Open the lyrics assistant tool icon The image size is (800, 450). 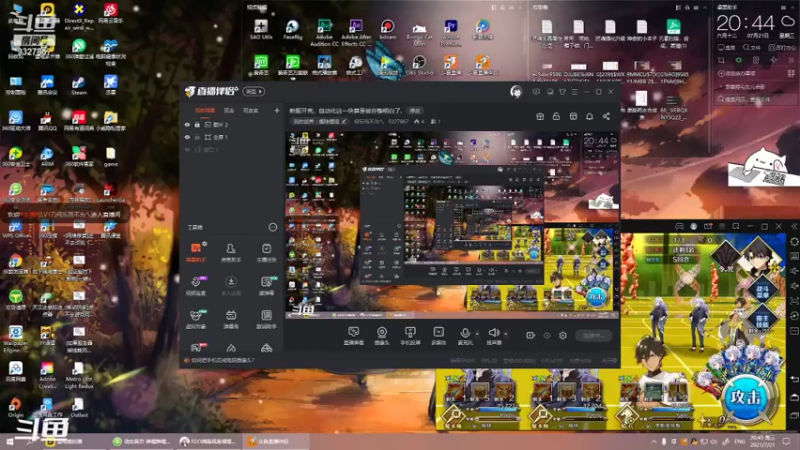266,319
